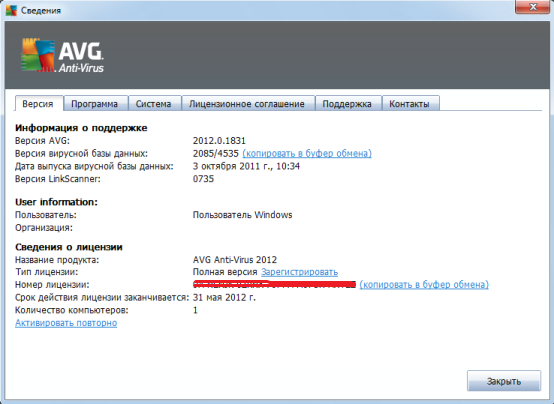The height and width of the screenshot is (404, 554).
Task: Click the AVG Anti-Virus logo
Action: (x=62, y=55)
